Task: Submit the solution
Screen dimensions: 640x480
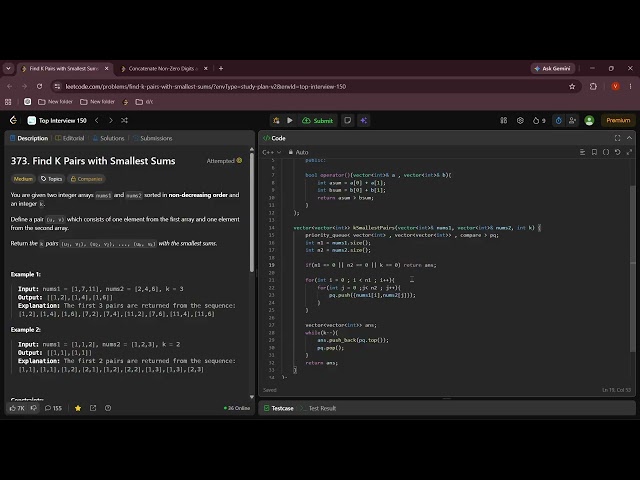Action: tap(318, 120)
